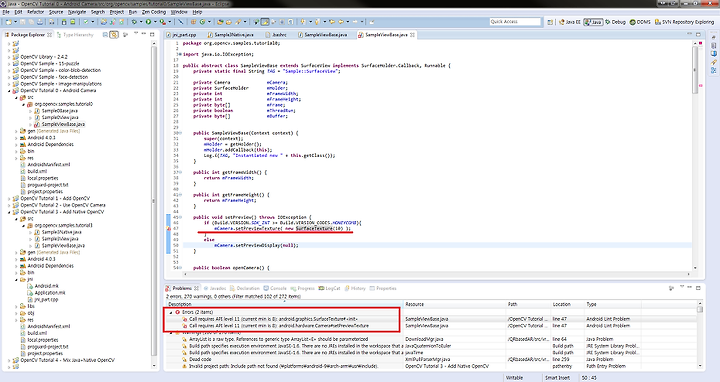Toggle Link with Editor in Package Explorer
The height and width of the screenshot is (382, 720).
coord(114,34)
